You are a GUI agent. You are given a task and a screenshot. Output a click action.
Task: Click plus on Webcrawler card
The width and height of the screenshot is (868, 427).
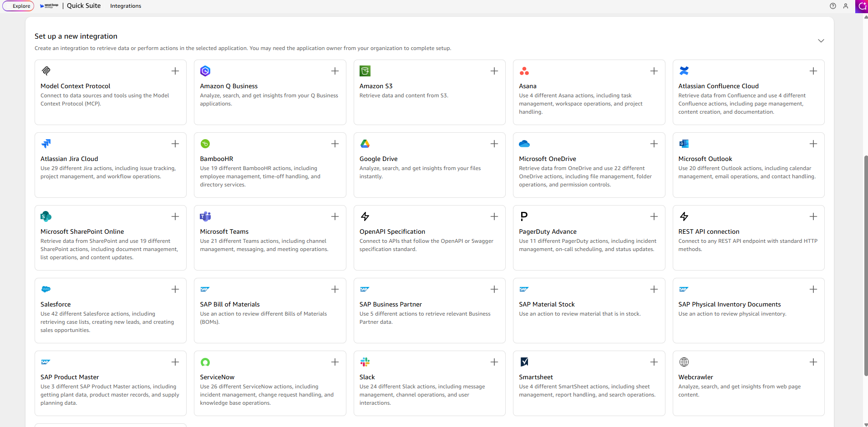(x=813, y=362)
